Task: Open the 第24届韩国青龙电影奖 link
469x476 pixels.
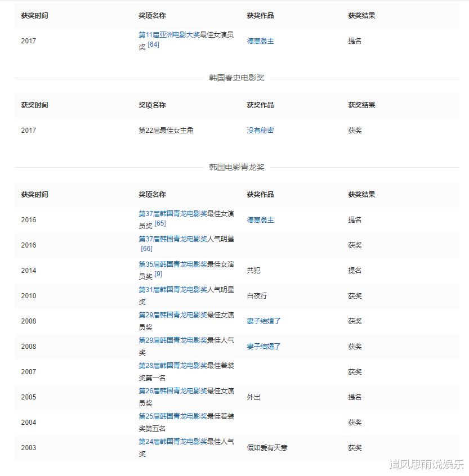Action: pyautogui.click(x=173, y=442)
